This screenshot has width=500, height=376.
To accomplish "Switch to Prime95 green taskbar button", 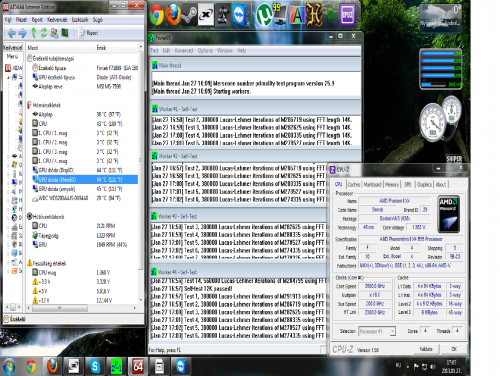I will 116,366.
